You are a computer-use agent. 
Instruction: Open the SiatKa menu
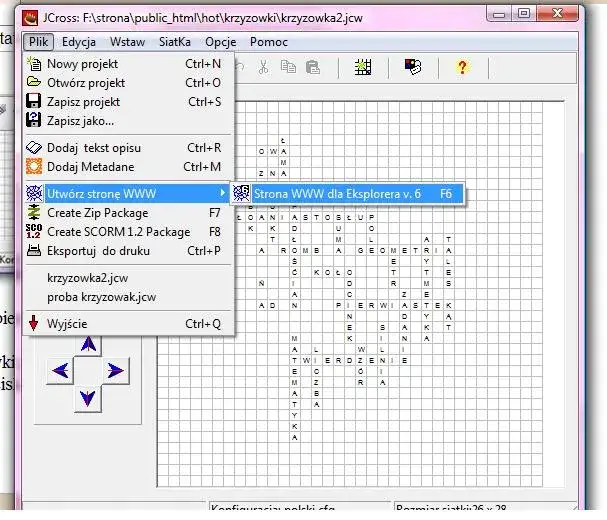pos(175,42)
